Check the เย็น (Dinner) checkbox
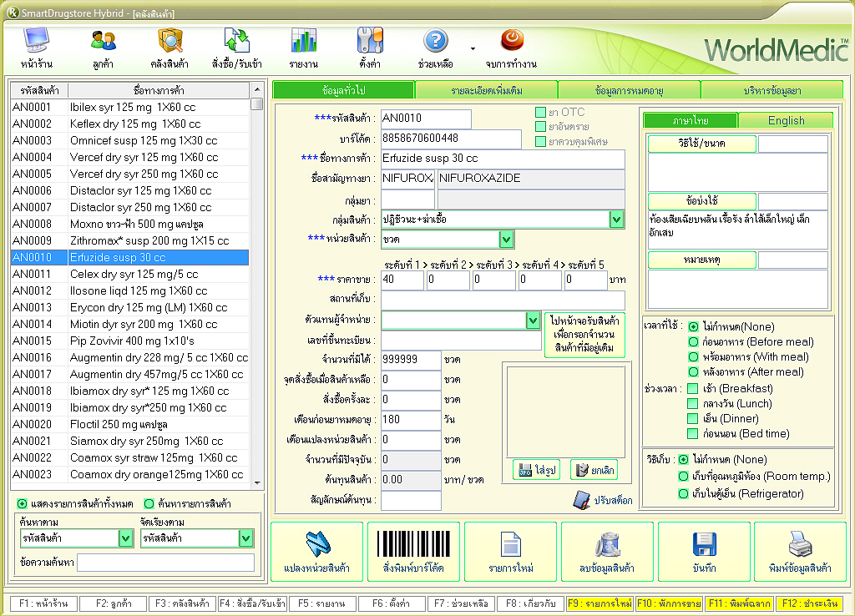Viewport: 855px width, 616px height. pyautogui.click(x=692, y=419)
